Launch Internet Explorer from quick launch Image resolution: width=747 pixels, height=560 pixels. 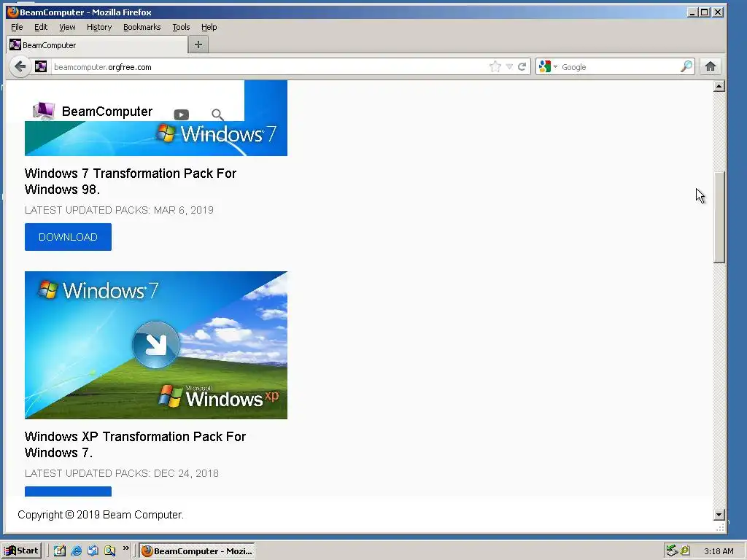pyautogui.click(x=76, y=551)
